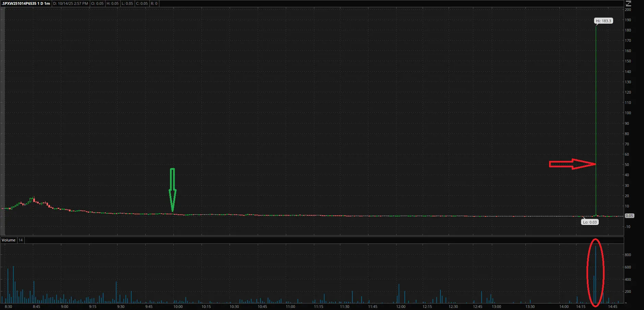
Task: Click the current price 0.05 marker on axis
Action: tap(629, 216)
